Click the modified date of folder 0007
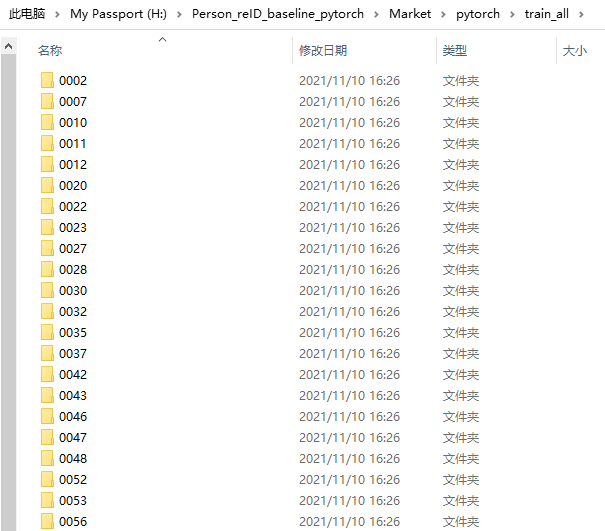The image size is (605, 531). click(349, 101)
